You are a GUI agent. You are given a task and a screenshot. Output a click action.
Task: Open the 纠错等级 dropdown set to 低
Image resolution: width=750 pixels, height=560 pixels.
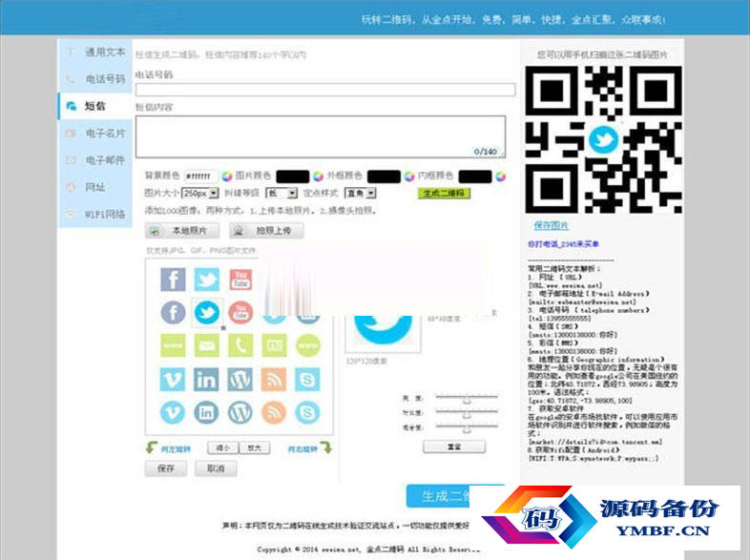(281, 194)
